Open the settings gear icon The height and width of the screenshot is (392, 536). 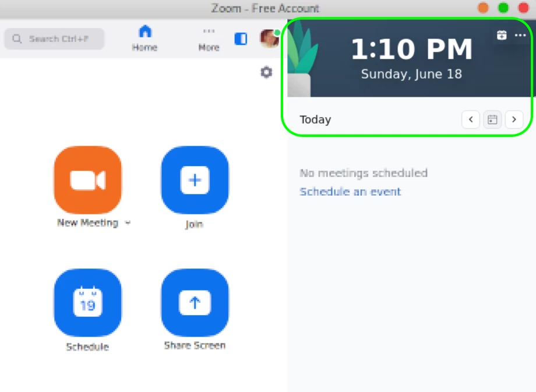pyautogui.click(x=266, y=72)
